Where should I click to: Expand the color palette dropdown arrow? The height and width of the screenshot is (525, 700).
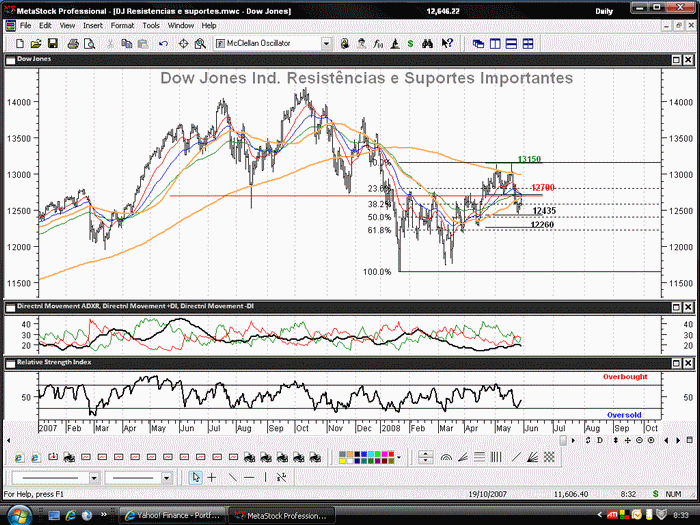(398, 457)
